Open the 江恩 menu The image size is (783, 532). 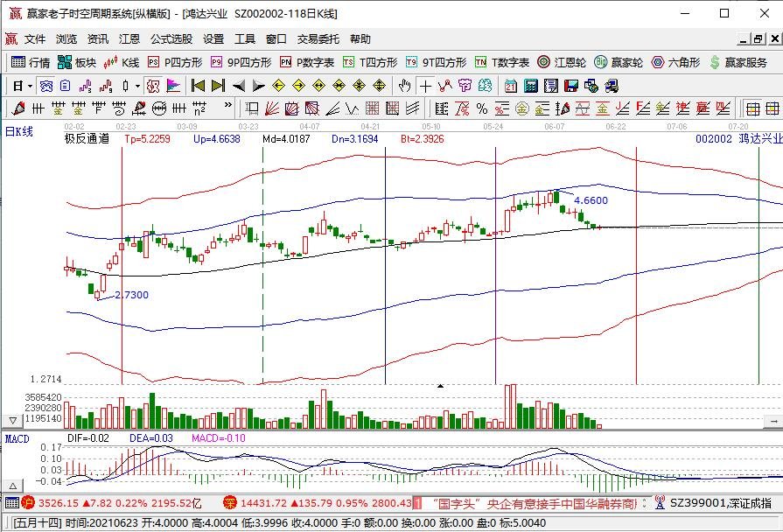click(x=129, y=39)
